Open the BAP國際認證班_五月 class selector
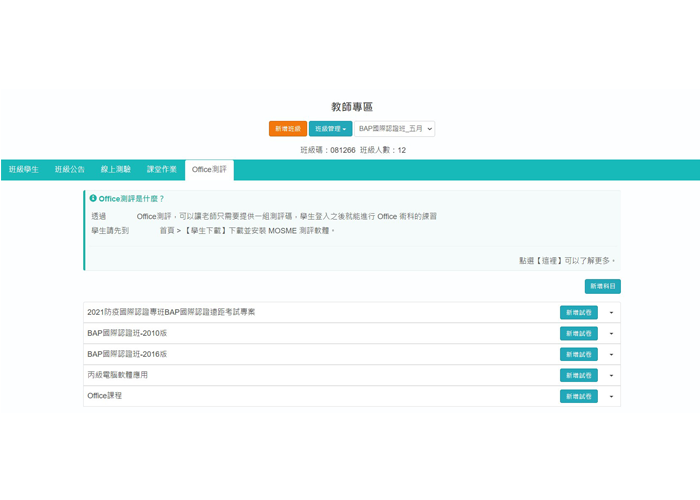Screen dimensions: 700x500 click(396, 129)
